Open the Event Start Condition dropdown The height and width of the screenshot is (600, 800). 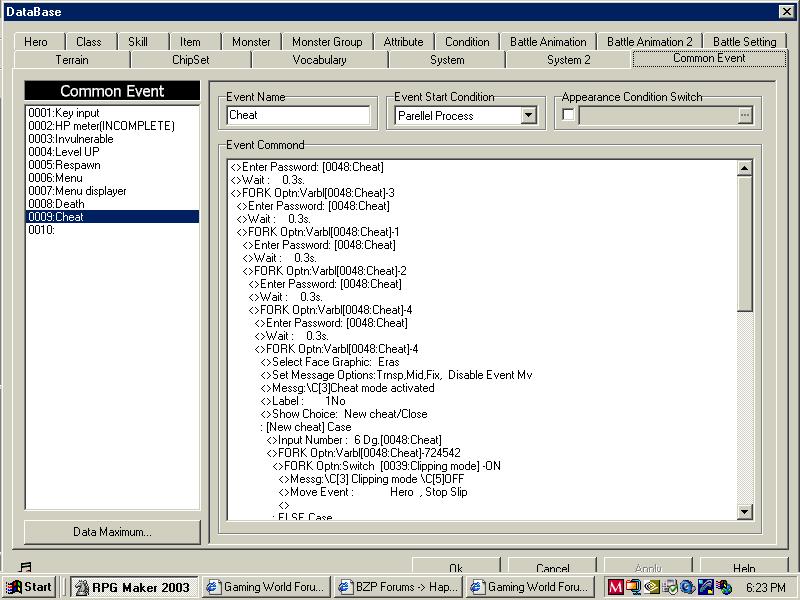529,116
